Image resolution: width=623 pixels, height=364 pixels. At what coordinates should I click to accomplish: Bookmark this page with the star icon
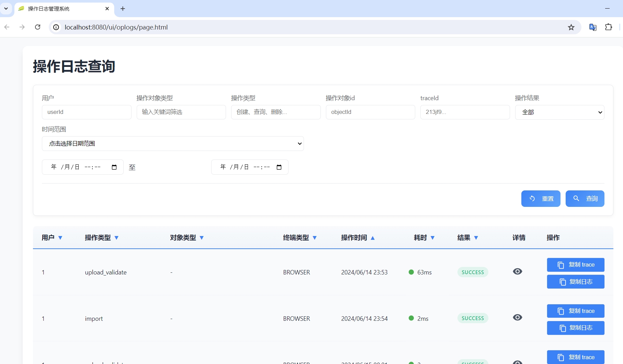571,27
